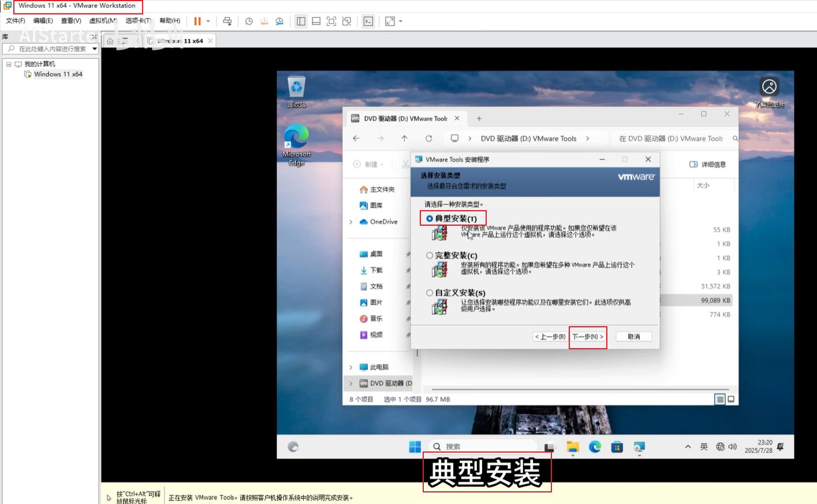Open the console view icon

click(368, 21)
